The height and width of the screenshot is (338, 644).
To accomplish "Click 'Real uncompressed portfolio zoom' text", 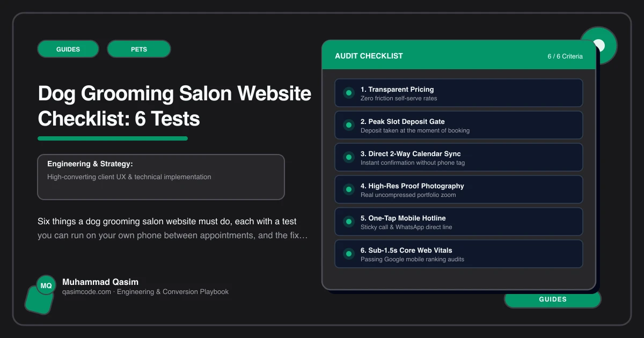I will tap(408, 195).
